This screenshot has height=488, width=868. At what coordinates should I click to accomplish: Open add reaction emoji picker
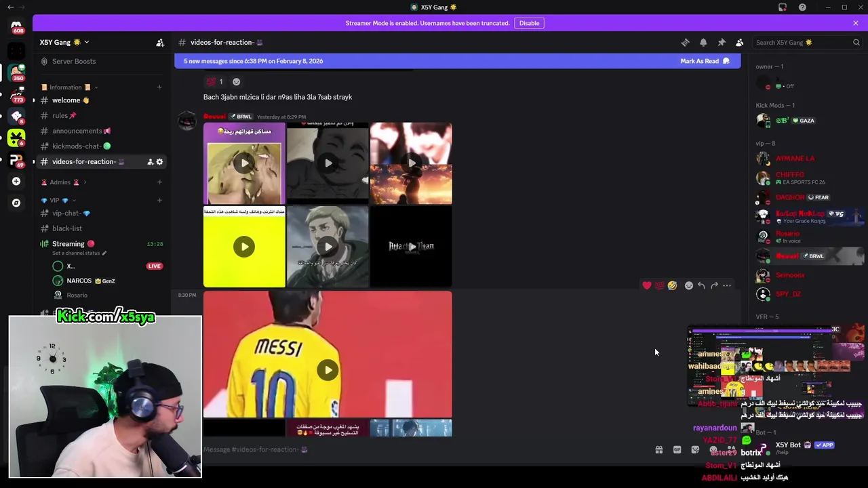coord(689,285)
